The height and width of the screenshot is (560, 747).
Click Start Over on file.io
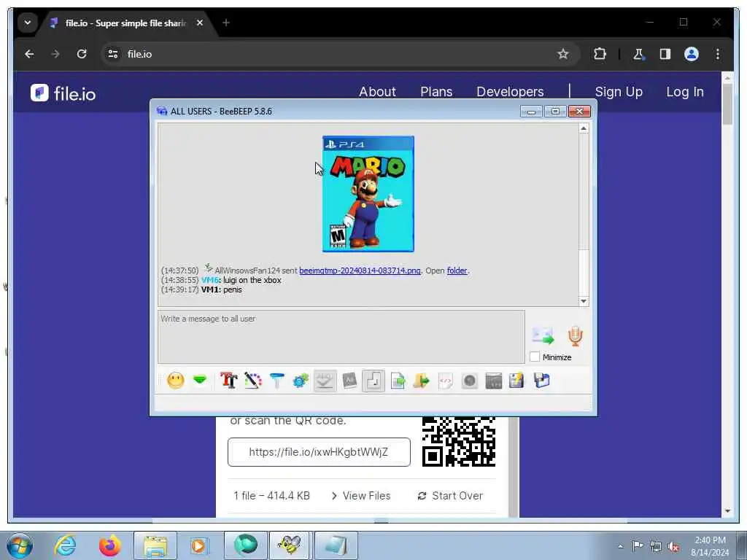450,496
